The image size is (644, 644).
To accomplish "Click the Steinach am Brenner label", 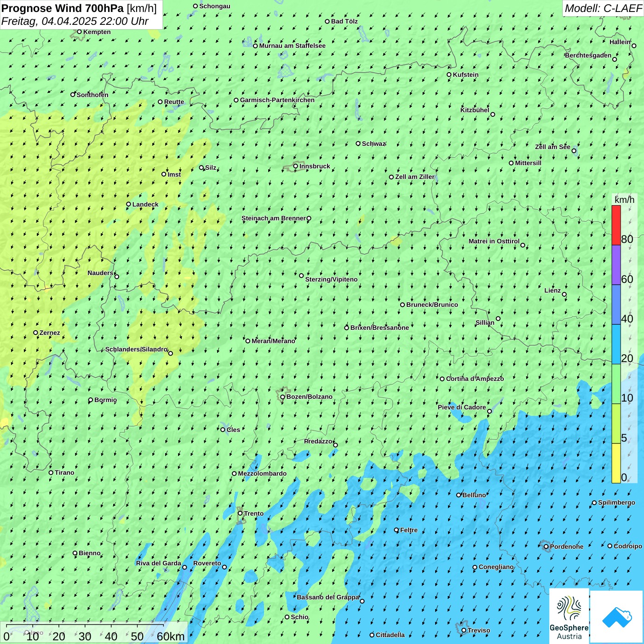I will pyautogui.click(x=273, y=218).
